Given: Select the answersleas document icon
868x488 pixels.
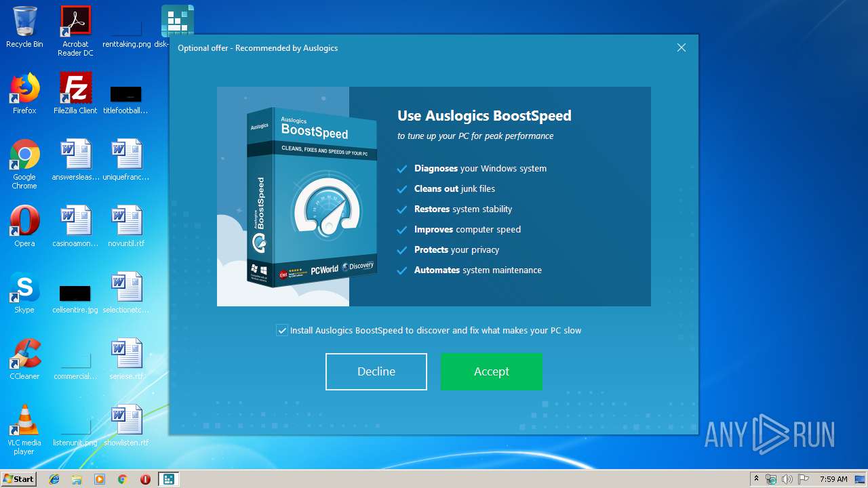Looking at the screenshot, I should point(75,161).
